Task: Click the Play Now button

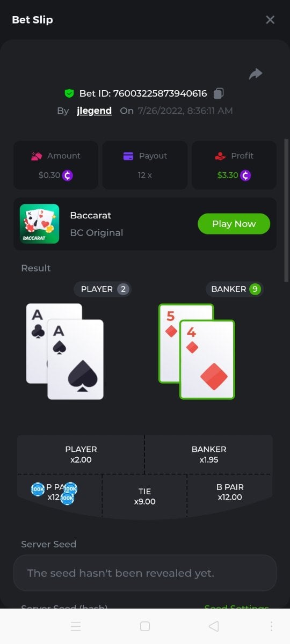Action: pyautogui.click(x=234, y=224)
